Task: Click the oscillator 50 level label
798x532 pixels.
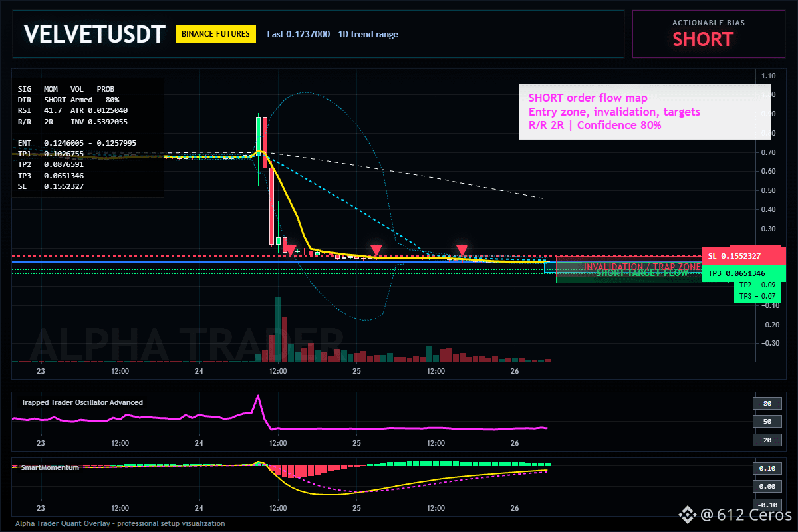Action: pos(767,421)
